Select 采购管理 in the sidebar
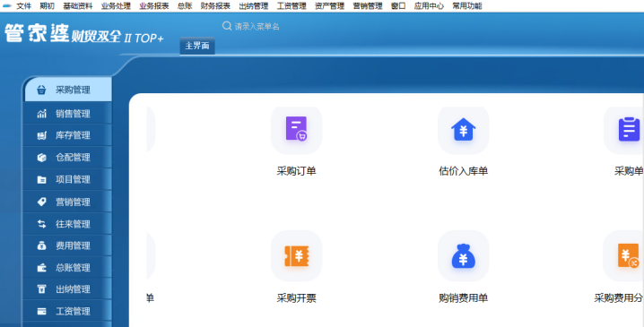The width and height of the screenshot is (644, 327). click(68, 90)
